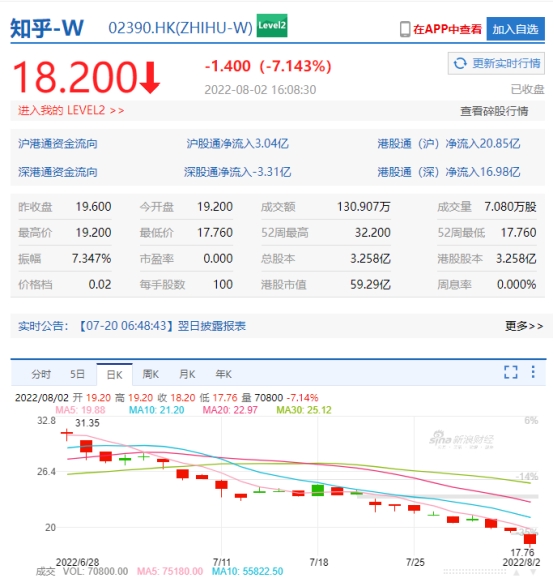Switch to the 周K chart tab

151,375
